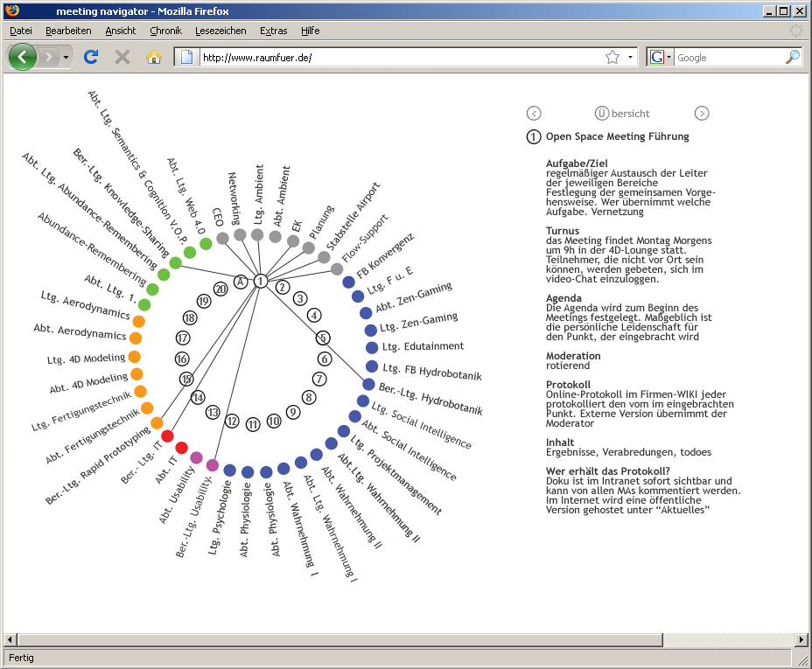
Task: Expand the address bar URL history dropdown
Action: [630, 58]
